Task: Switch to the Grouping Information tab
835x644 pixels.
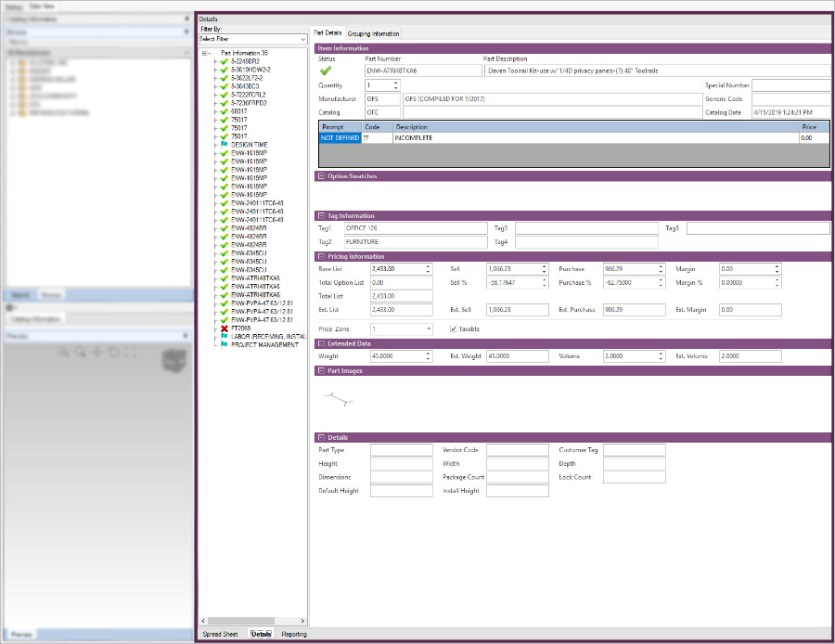Action: (373, 33)
